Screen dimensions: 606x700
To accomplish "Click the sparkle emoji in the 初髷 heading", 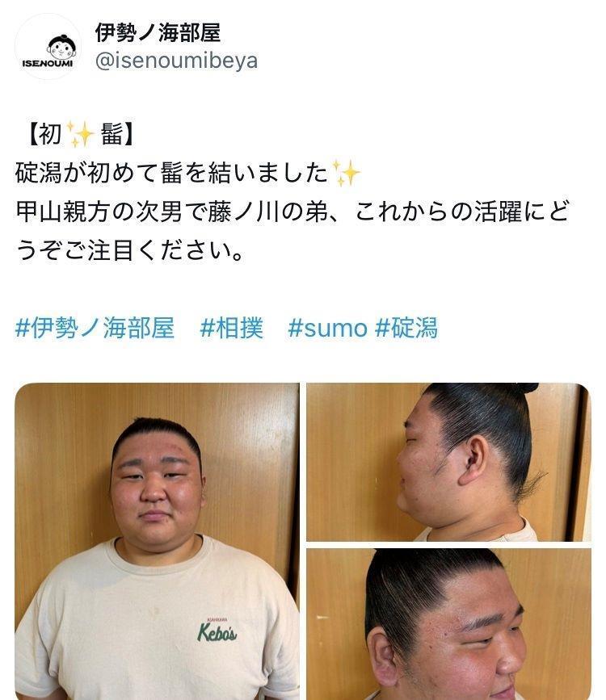I will [81, 133].
